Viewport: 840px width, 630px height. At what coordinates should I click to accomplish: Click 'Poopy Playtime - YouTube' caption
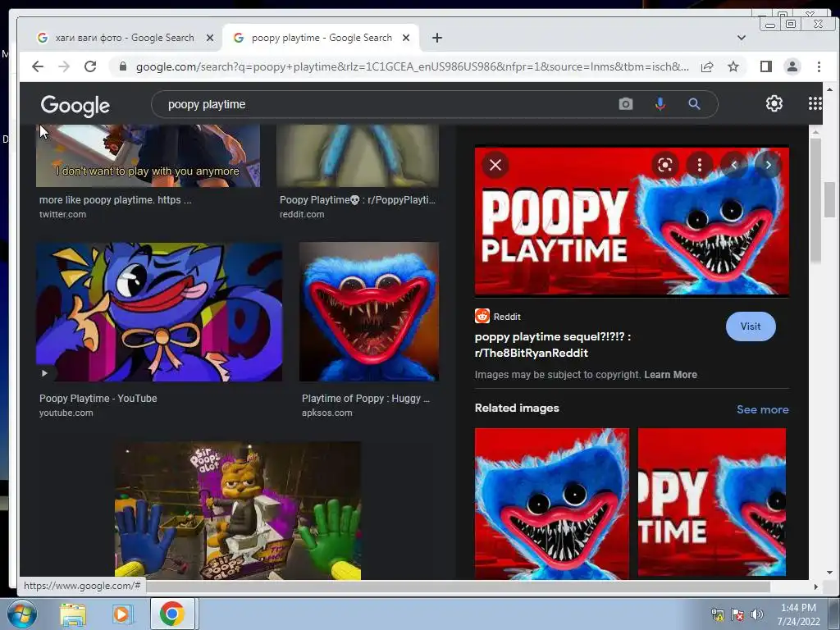pos(98,398)
